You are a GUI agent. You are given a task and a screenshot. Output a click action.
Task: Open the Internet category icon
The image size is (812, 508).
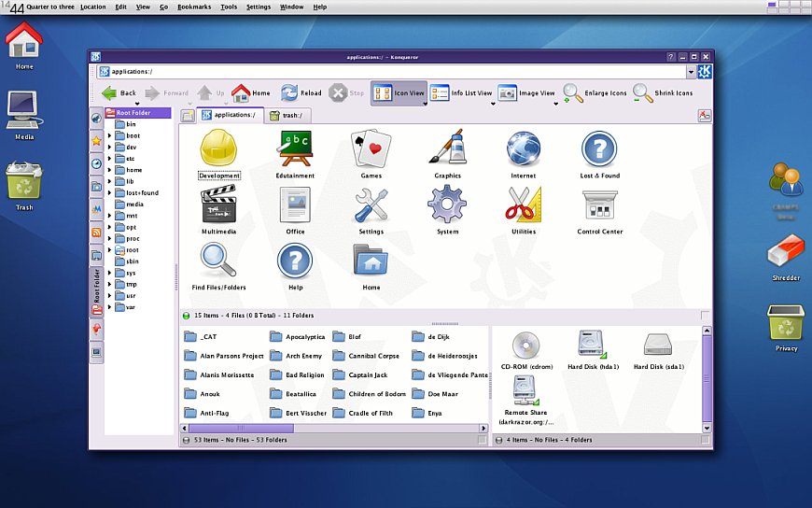[524, 148]
